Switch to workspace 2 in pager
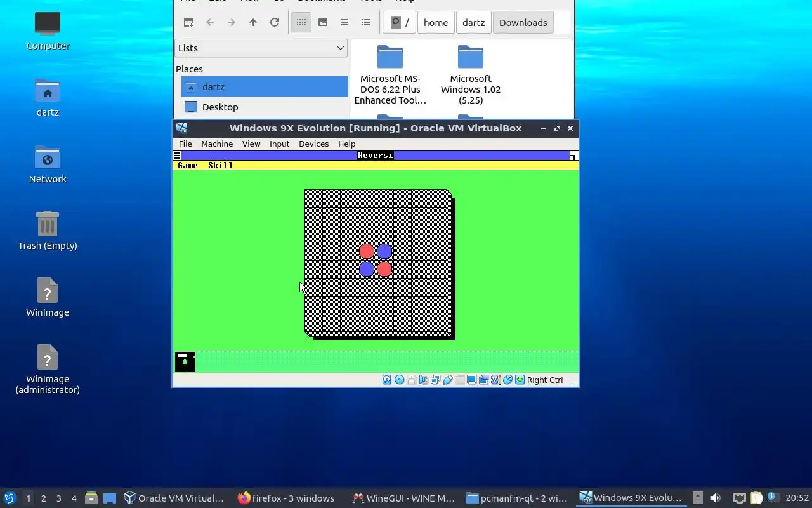Screen dimensions: 812x508 click(x=43, y=498)
